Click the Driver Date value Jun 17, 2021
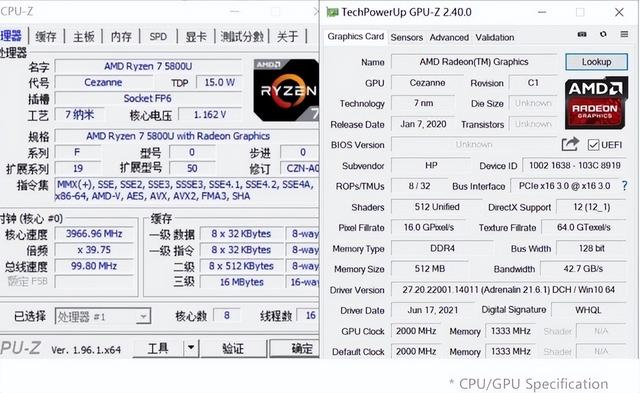The width and height of the screenshot is (640, 393). click(x=433, y=310)
